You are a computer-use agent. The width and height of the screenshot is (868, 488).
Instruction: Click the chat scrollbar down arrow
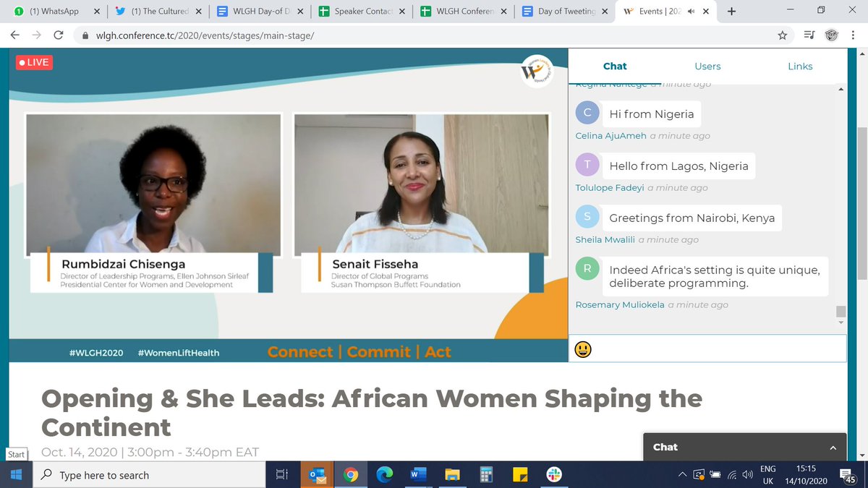pyautogui.click(x=841, y=322)
